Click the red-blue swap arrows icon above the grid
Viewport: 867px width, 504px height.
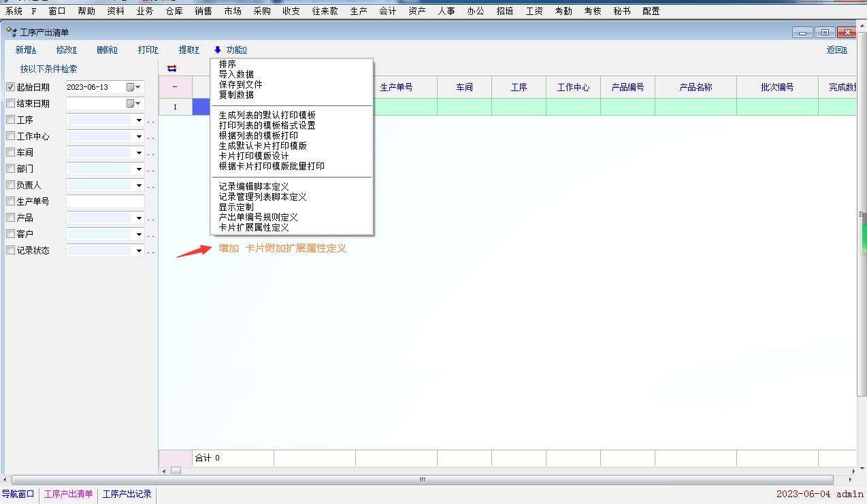click(171, 68)
